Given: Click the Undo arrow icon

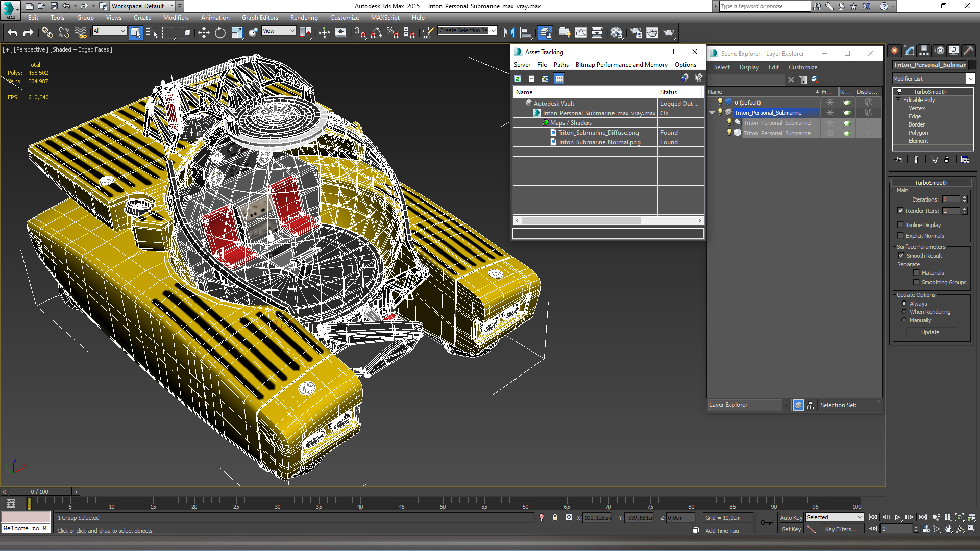Looking at the screenshot, I should point(12,33).
